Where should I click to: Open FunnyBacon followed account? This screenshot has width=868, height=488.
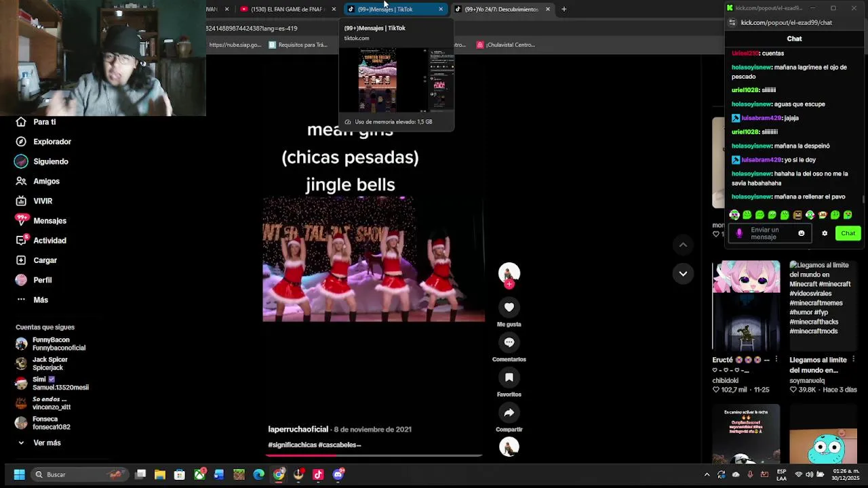(50, 344)
